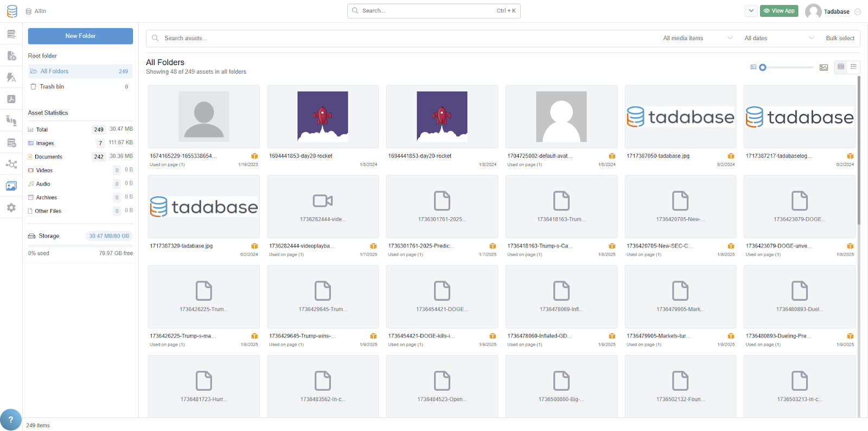Click the orange cube icon on 1674165229-1655338654 asset

pyautogui.click(x=254, y=156)
